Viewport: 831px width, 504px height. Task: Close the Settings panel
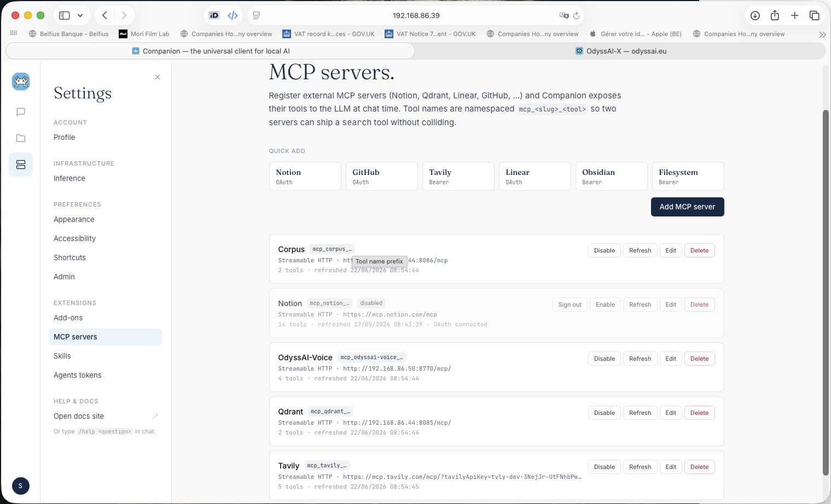tap(158, 77)
